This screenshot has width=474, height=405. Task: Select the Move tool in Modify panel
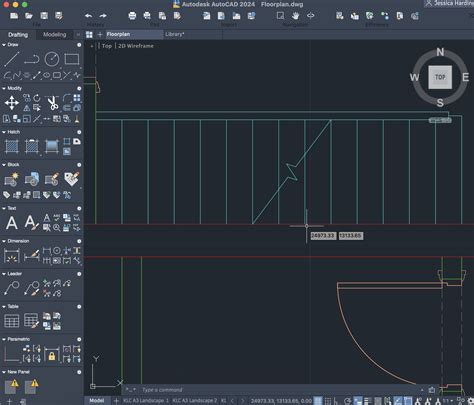[12, 103]
